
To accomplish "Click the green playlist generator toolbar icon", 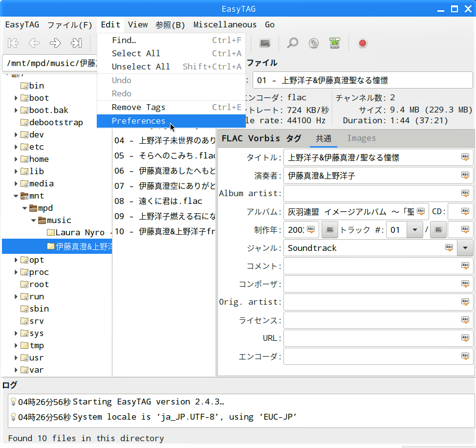I will 335,43.
